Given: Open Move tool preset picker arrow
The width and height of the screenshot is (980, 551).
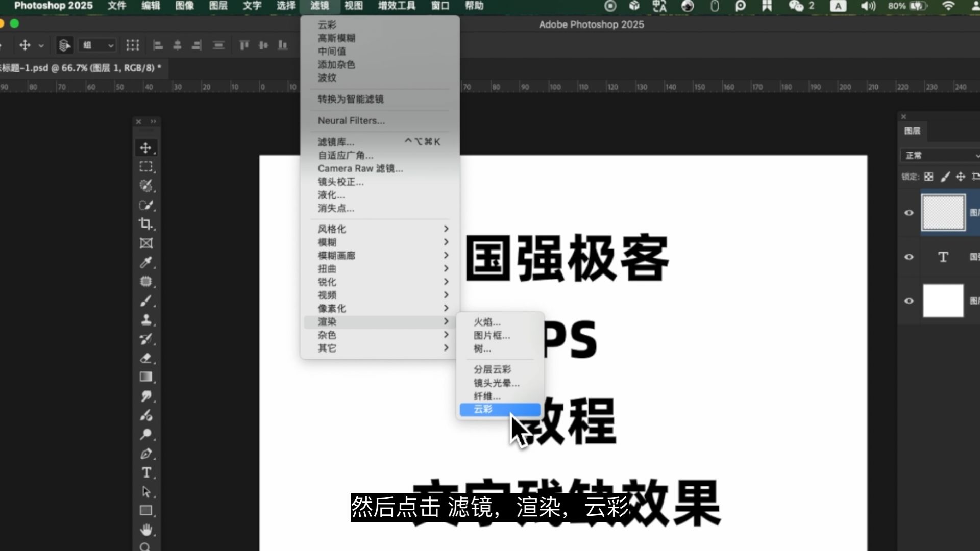Looking at the screenshot, I should point(41,45).
